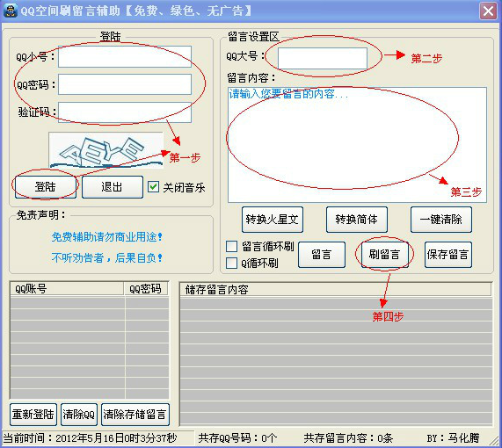
Task: Click inside the 留言内容 text area
Action: 357,145
